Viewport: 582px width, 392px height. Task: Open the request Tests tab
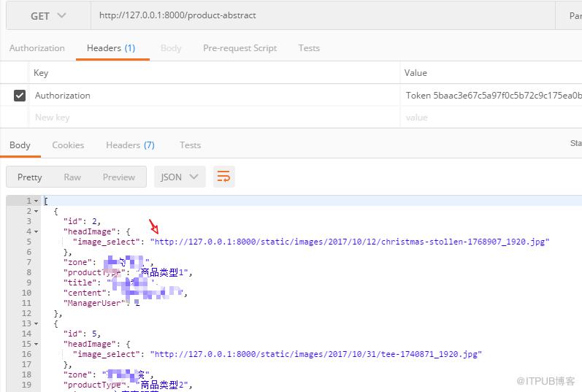coord(309,48)
